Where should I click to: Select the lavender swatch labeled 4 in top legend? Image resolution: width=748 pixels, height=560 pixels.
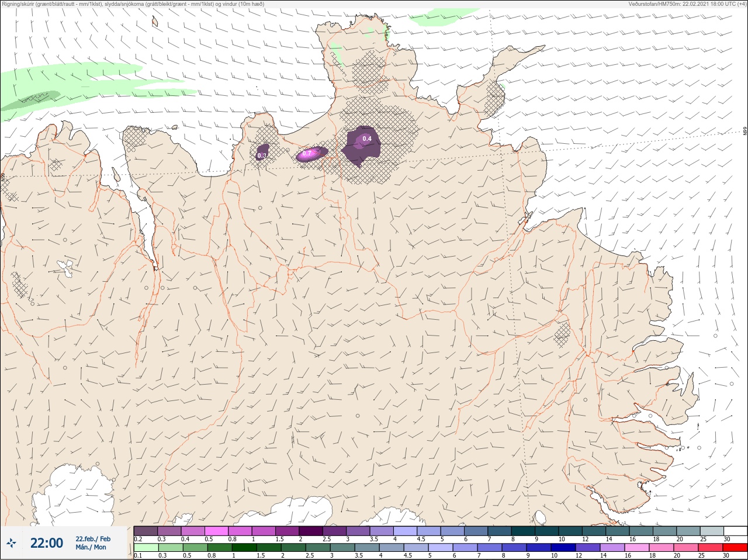pos(405,531)
